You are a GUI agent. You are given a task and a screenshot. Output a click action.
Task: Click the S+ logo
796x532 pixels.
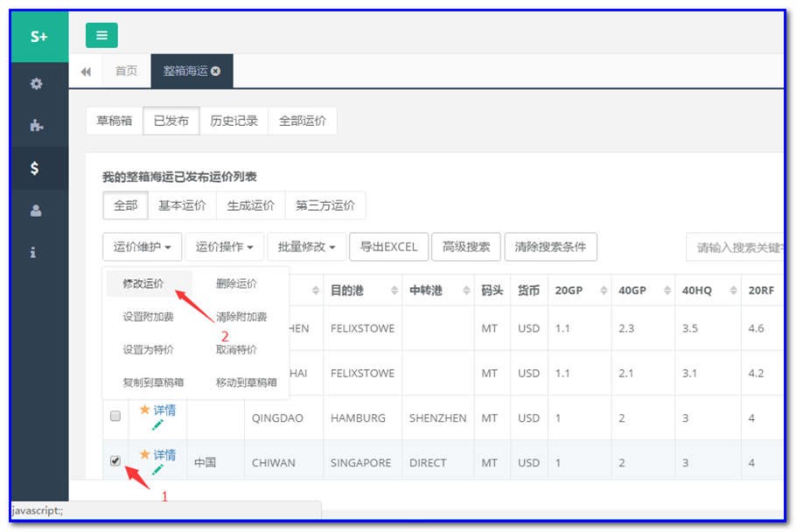tap(38, 36)
